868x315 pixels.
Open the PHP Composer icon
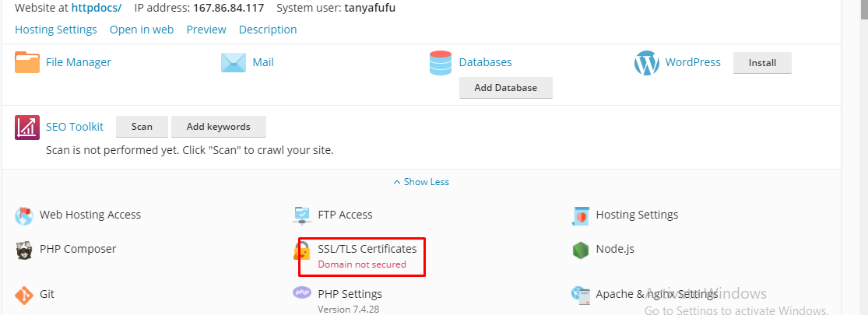pyautogui.click(x=24, y=250)
